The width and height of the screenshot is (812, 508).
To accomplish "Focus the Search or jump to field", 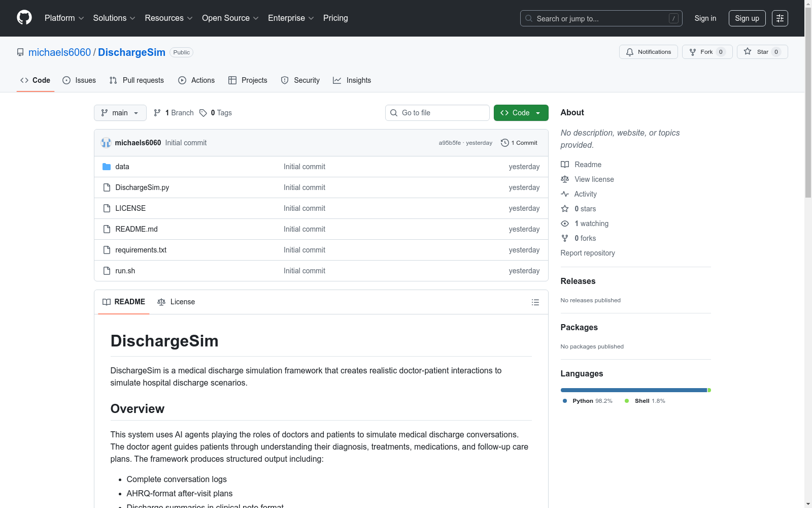I will pyautogui.click(x=601, y=18).
